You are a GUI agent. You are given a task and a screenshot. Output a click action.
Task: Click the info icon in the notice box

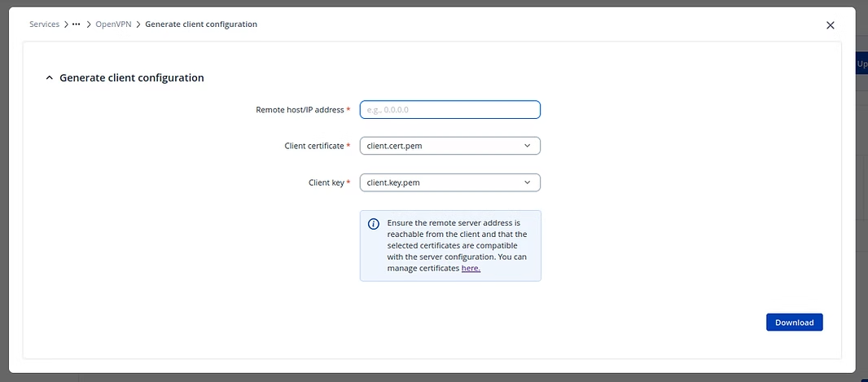pos(374,224)
